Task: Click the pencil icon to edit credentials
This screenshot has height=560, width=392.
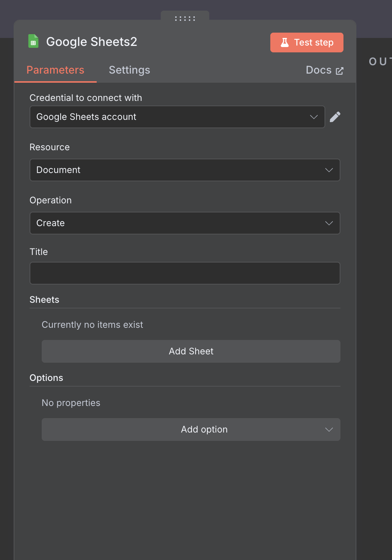Action: 335,116
